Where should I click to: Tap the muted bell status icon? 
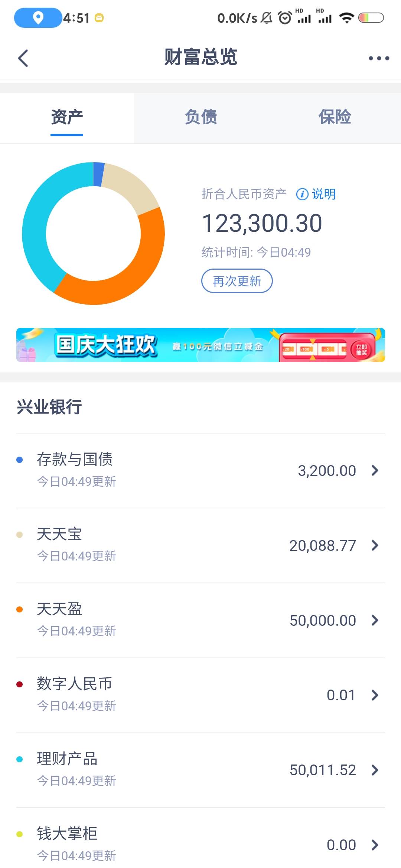pos(266,17)
